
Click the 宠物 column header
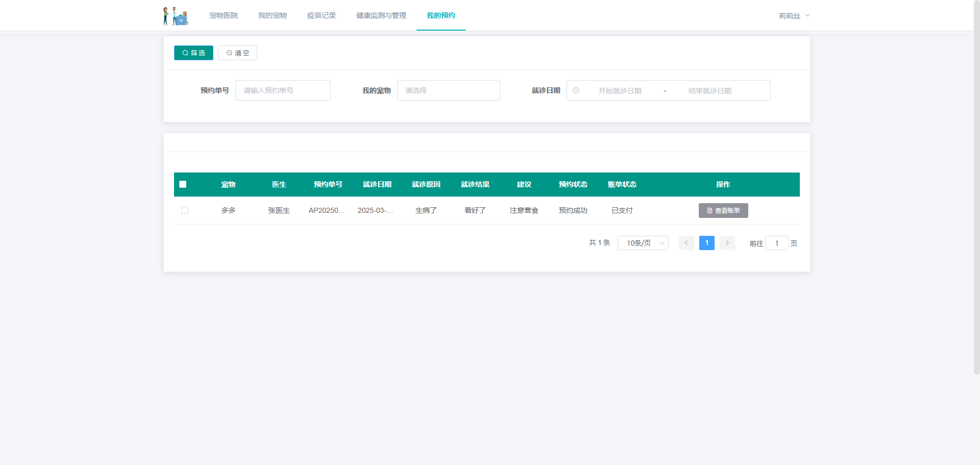[x=228, y=184]
